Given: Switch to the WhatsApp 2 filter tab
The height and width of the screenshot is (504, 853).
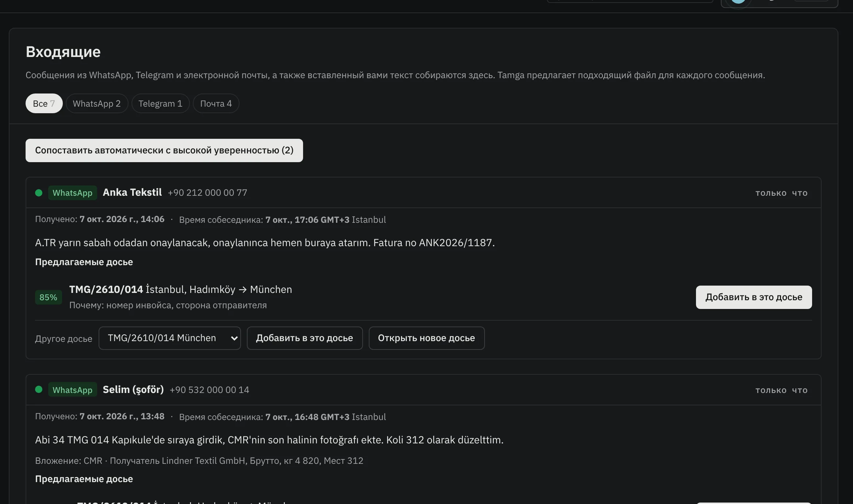Looking at the screenshot, I should 97,103.
